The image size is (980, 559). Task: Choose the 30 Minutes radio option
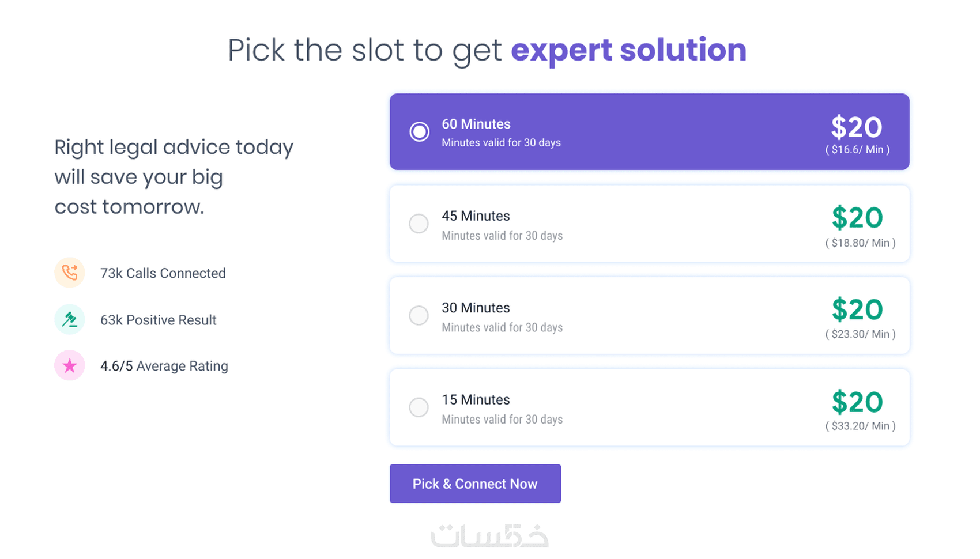tap(419, 315)
